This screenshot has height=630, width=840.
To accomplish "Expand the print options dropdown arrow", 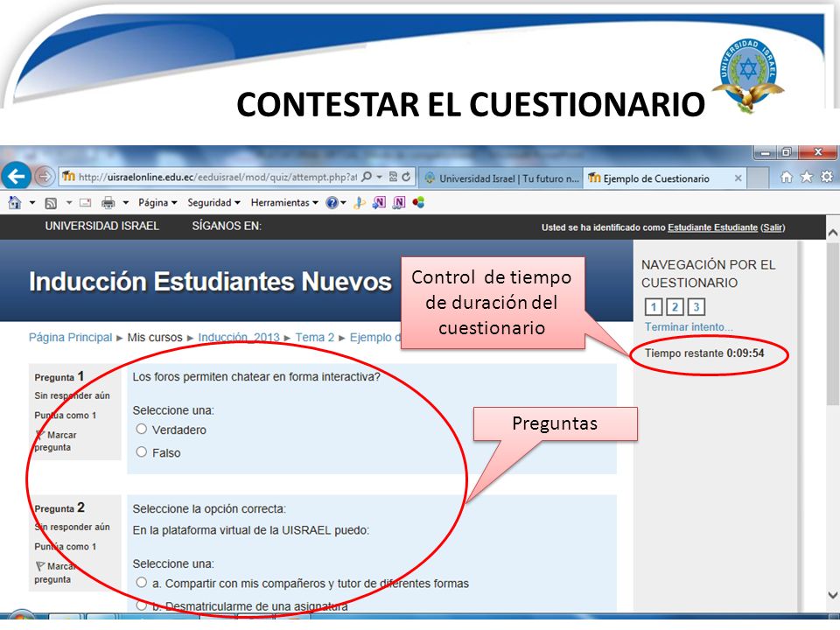I will tap(126, 202).
